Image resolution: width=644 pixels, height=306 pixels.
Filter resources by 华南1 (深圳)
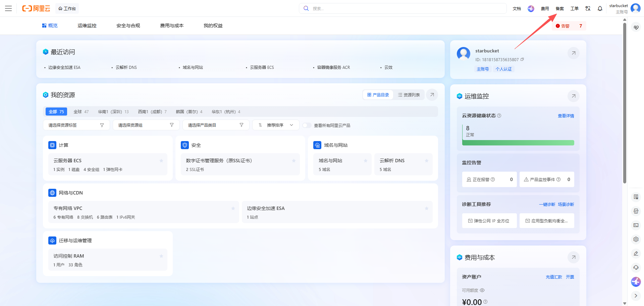113,112
